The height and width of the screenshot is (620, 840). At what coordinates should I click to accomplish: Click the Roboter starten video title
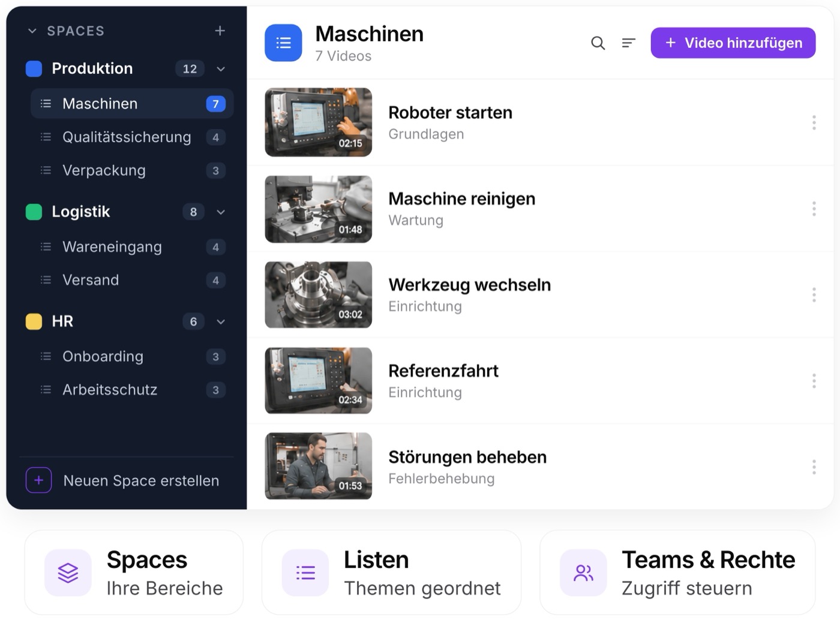[451, 113]
